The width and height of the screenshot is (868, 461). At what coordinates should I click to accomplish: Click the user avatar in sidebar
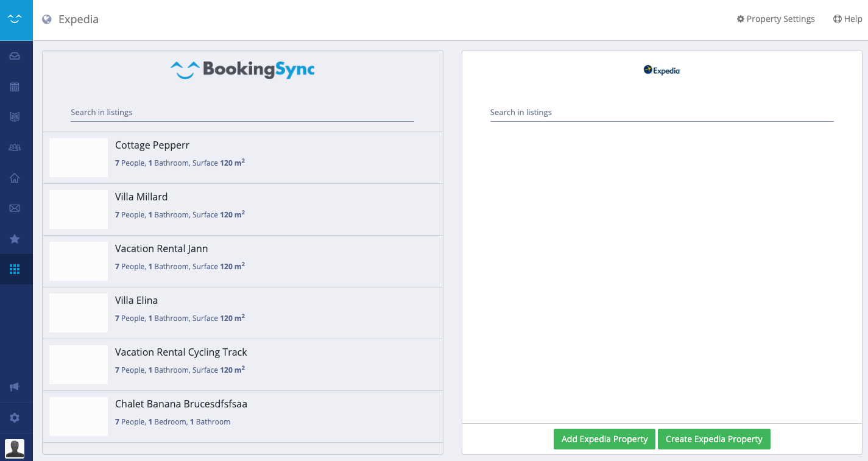15,448
